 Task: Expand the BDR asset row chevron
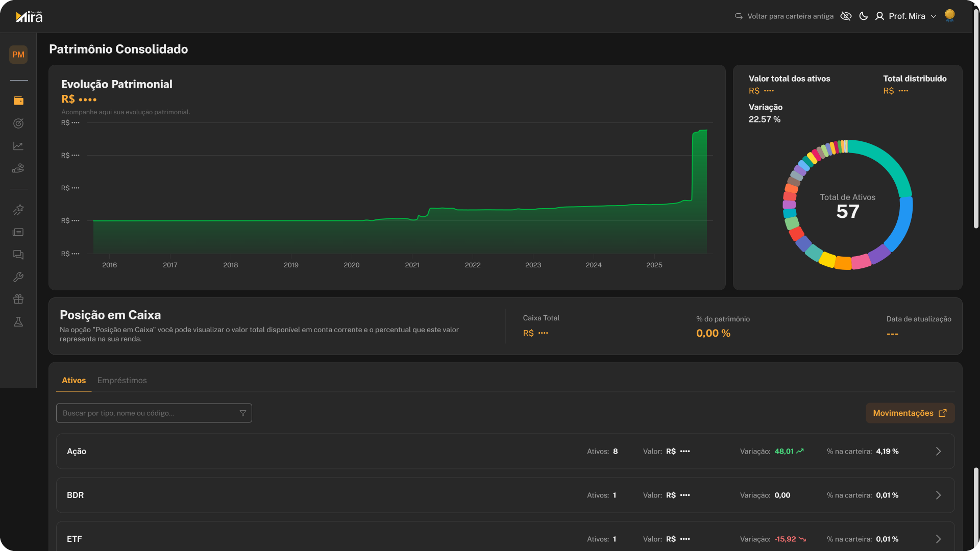pos(938,495)
